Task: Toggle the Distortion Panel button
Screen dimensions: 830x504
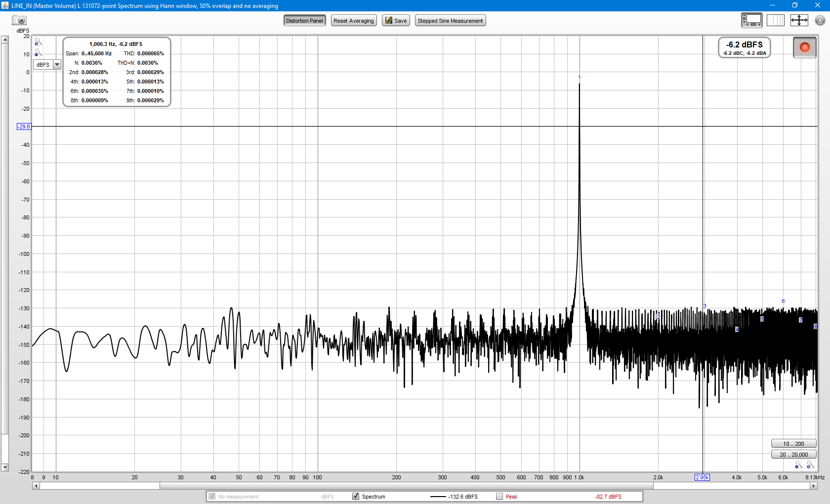Action: 304,21
